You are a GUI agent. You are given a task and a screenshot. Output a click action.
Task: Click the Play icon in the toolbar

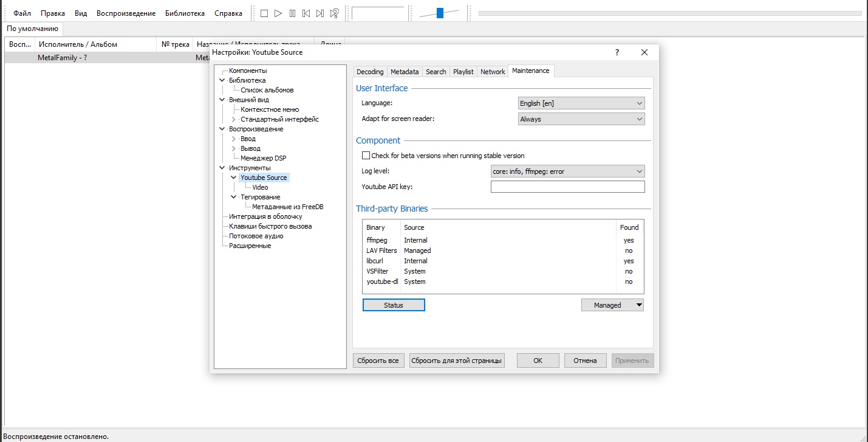click(x=278, y=13)
